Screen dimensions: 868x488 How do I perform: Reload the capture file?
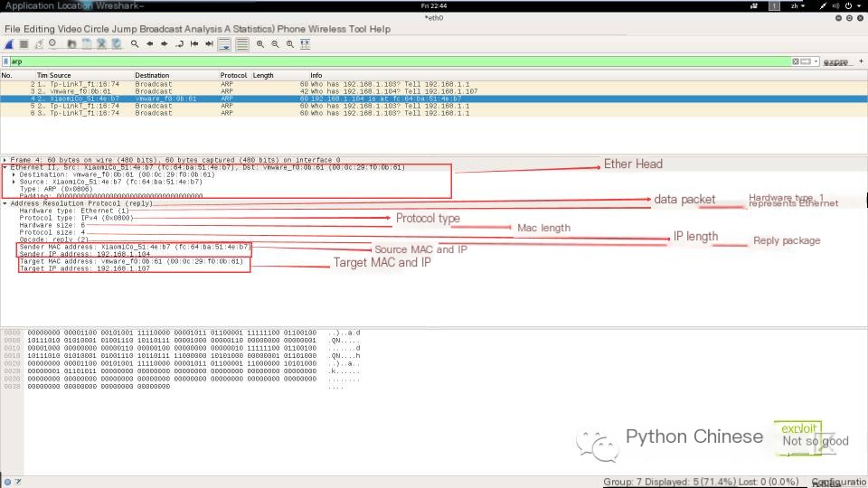pos(117,44)
